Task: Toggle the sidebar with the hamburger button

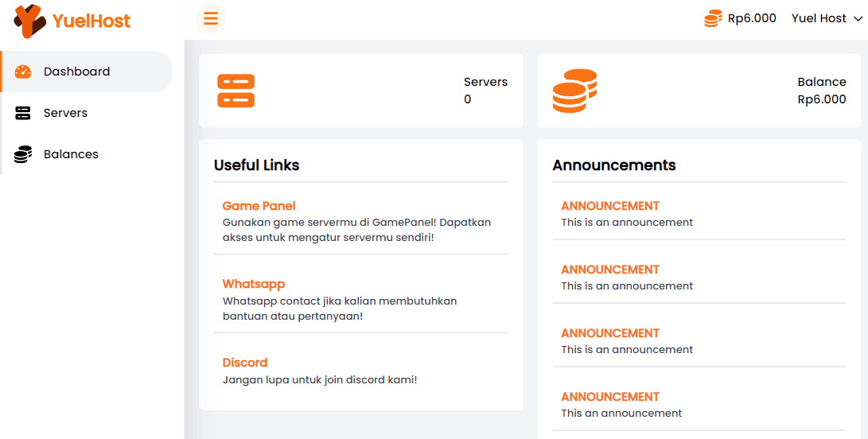Action: (211, 18)
